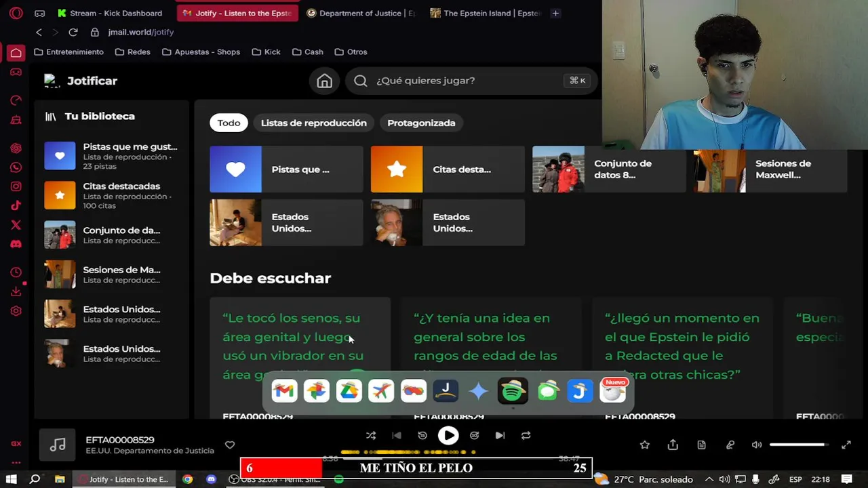Open "Conjunto de da..." library playlist
Screen dimensions: 868x488
[111, 235]
